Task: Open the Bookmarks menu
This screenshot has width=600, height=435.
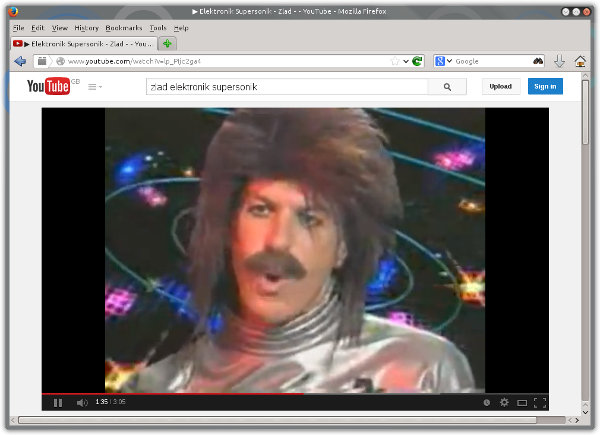Action: pos(124,28)
